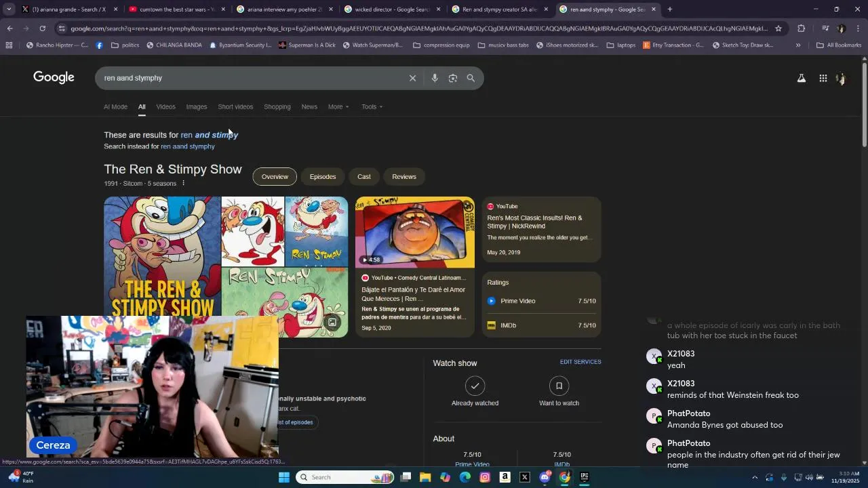The height and width of the screenshot is (488, 868).
Task: Switch to AI Mode tab
Action: click(115, 106)
